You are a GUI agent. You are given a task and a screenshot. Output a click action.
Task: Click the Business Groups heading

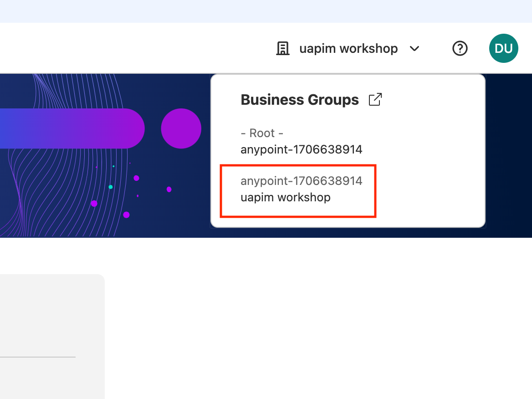click(x=300, y=100)
